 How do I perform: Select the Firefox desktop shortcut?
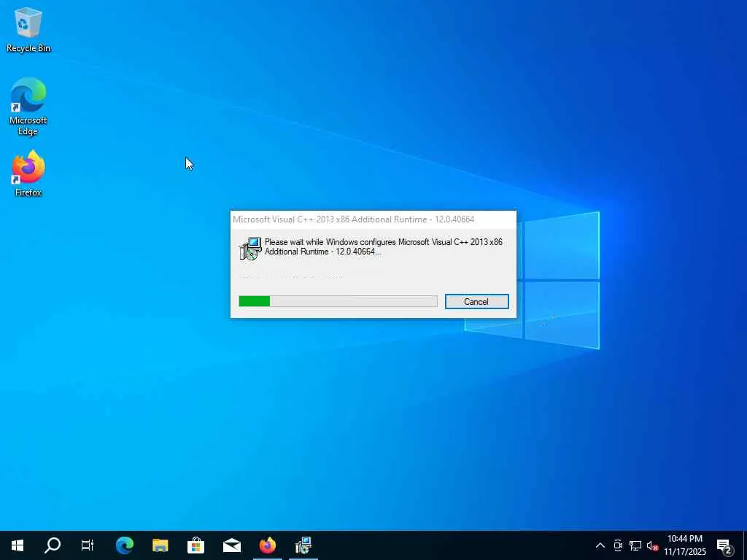click(x=28, y=174)
